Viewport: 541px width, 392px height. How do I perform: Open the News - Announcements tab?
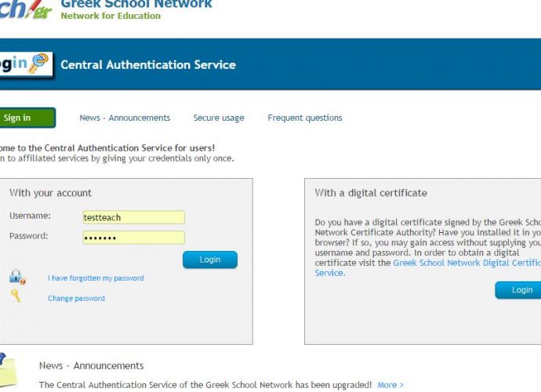click(x=125, y=118)
